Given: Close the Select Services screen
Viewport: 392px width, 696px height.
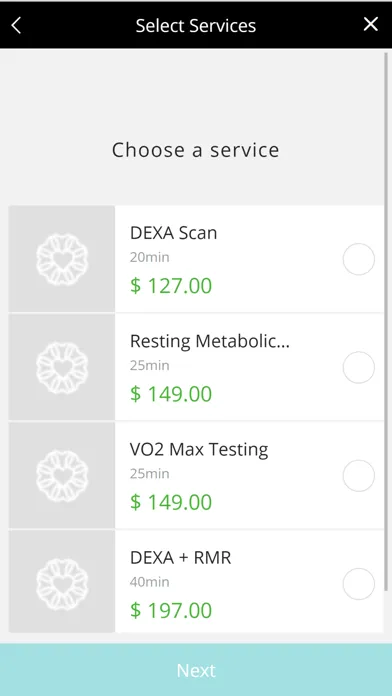Looking at the screenshot, I should pos(371,24).
